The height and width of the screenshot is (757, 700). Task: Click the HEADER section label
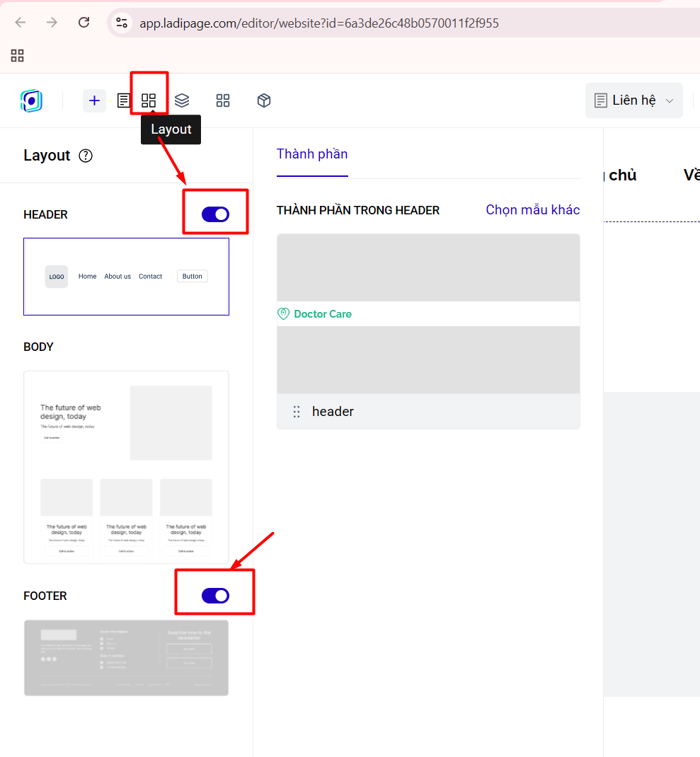point(45,215)
